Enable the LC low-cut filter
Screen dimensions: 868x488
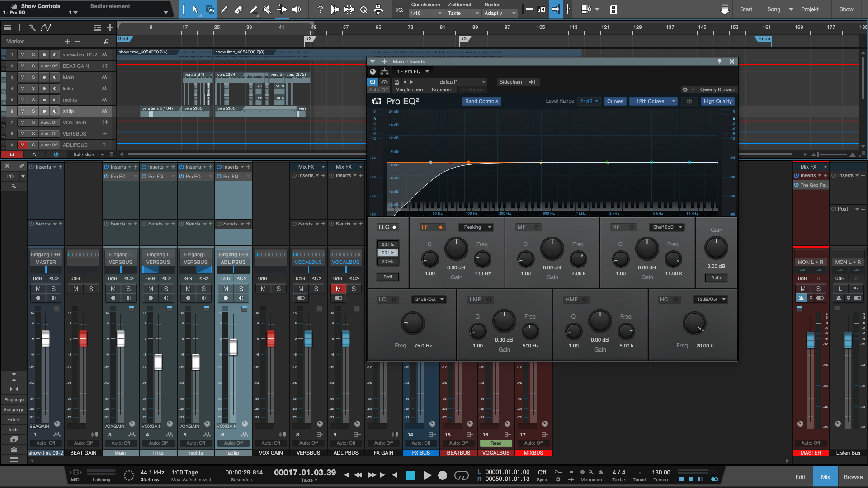(x=394, y=300)
